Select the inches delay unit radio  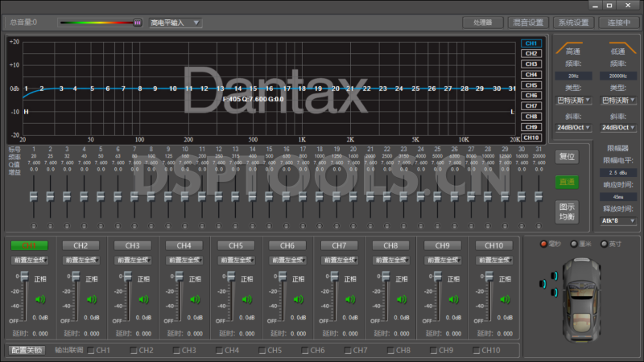605,244
